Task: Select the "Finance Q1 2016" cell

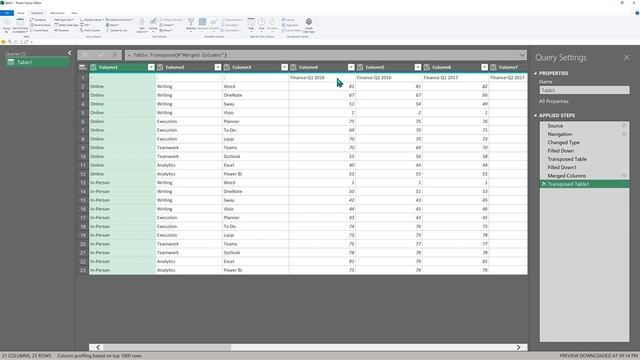Action: (322, 78)
